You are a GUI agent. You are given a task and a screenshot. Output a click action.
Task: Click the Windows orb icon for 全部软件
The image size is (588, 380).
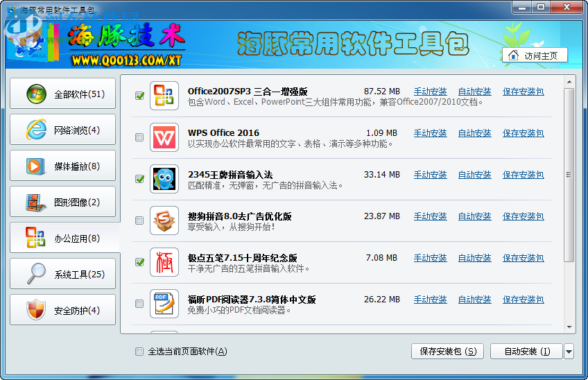(36, 94)
